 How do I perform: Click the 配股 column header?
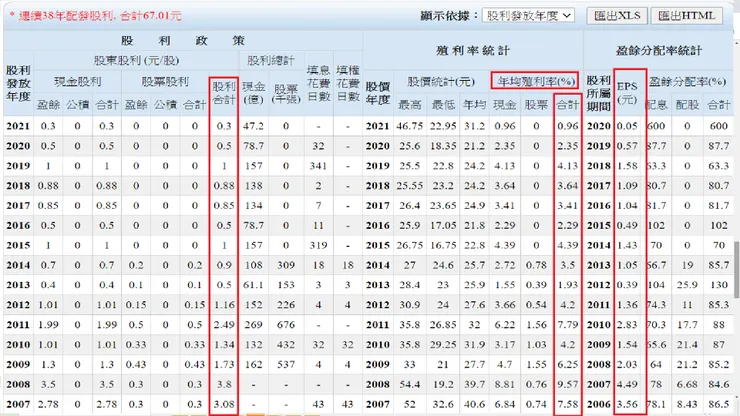click(x=687, y=105)
